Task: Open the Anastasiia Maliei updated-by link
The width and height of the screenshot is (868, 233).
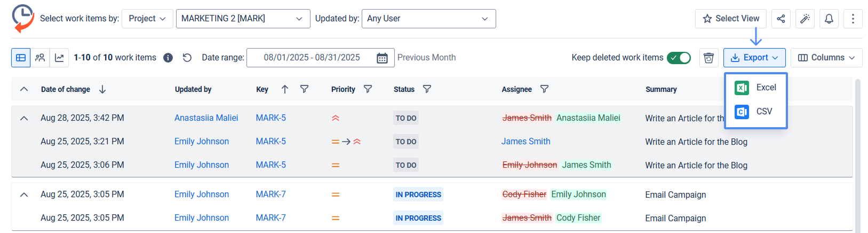Action: pyautogui.click(x=206, y=118)
